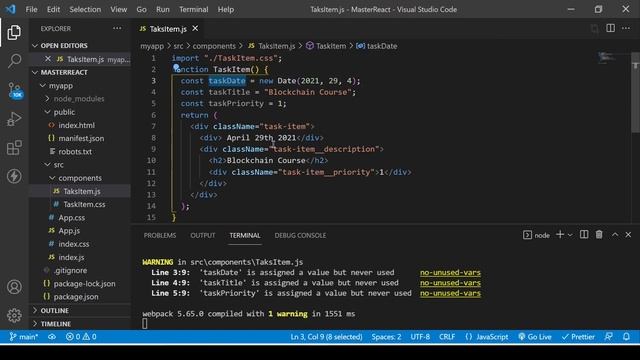
Task: Open Explorer views and more actions menu
Action: [x=117, y=29]
